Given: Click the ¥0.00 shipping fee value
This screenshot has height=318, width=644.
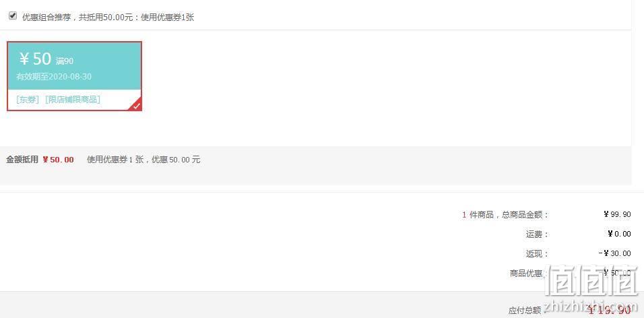Looking at the screenshot, I should pyautogui.click(x=619, y=234).
